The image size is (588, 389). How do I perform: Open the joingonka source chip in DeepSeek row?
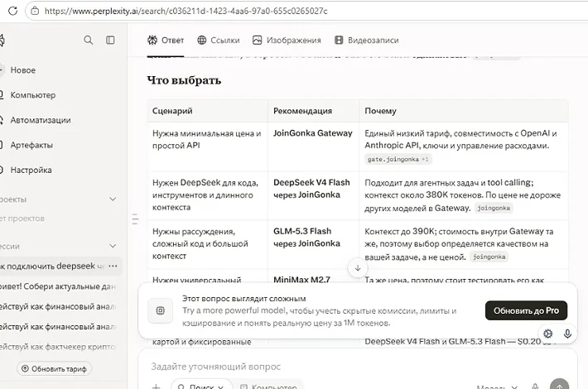tap(494, 208)
